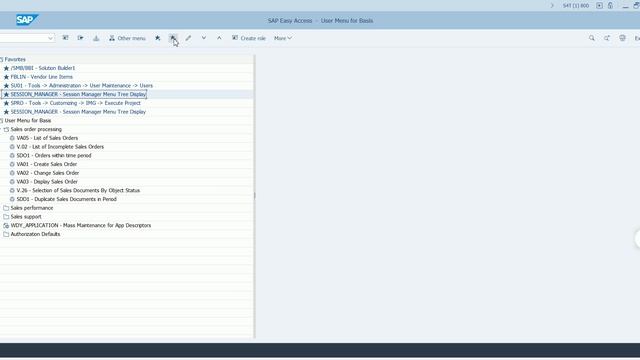The height and width of the screenshot is (360, 640).
Task: Click the Find magnifier icon
Action: (591, 38)
